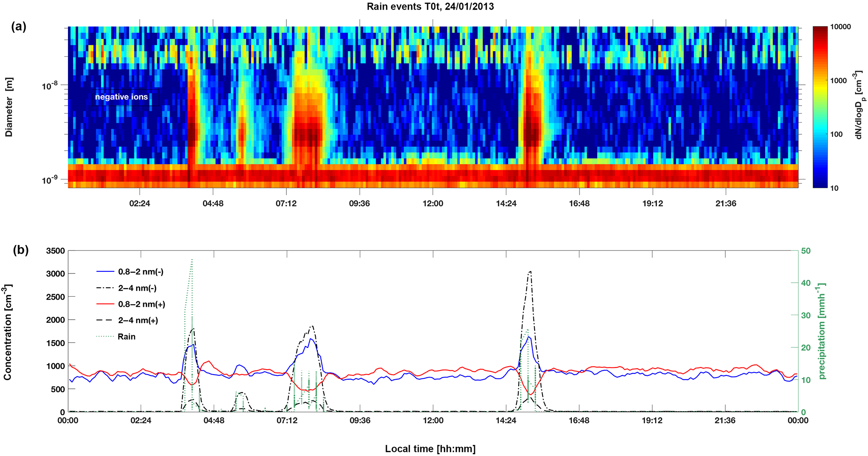The height and width of the screenshot is (456, 868).
Task: Click the 50 precipitation axis tick label
Action: click(x=806, y=251)
